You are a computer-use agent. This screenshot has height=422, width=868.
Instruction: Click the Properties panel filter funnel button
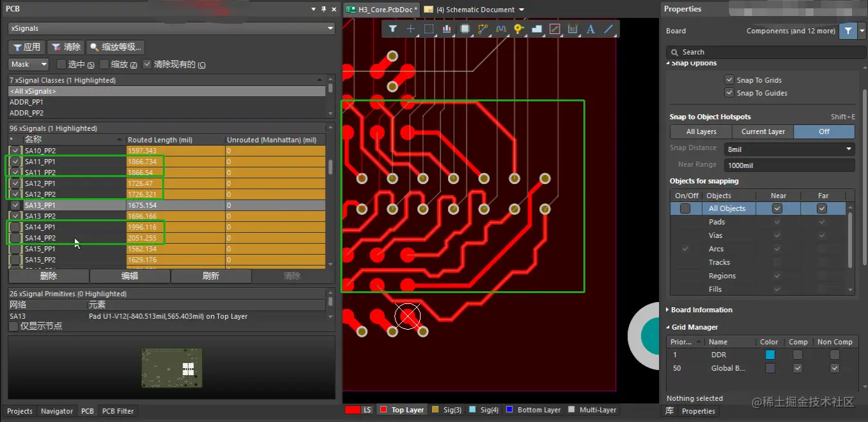point(848,31)
